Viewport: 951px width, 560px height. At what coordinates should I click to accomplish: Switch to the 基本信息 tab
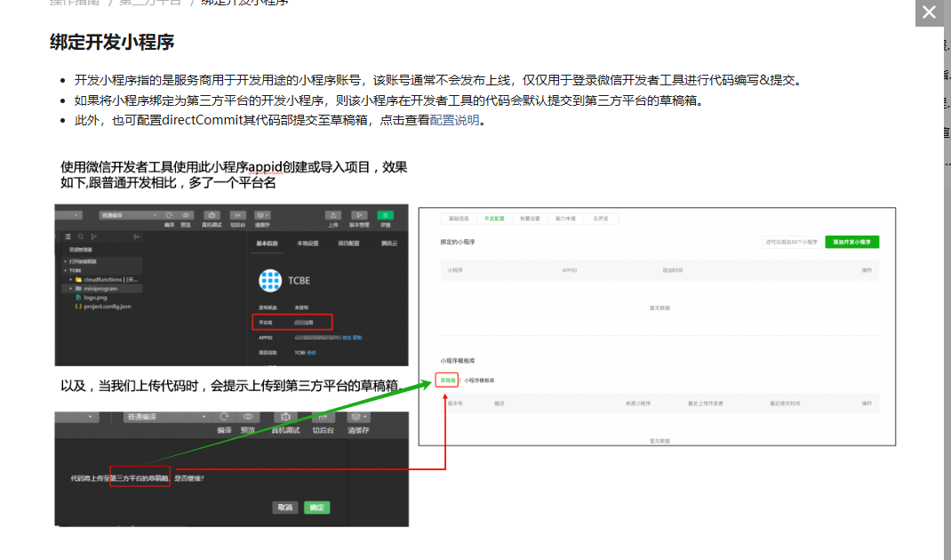point(267,244)
